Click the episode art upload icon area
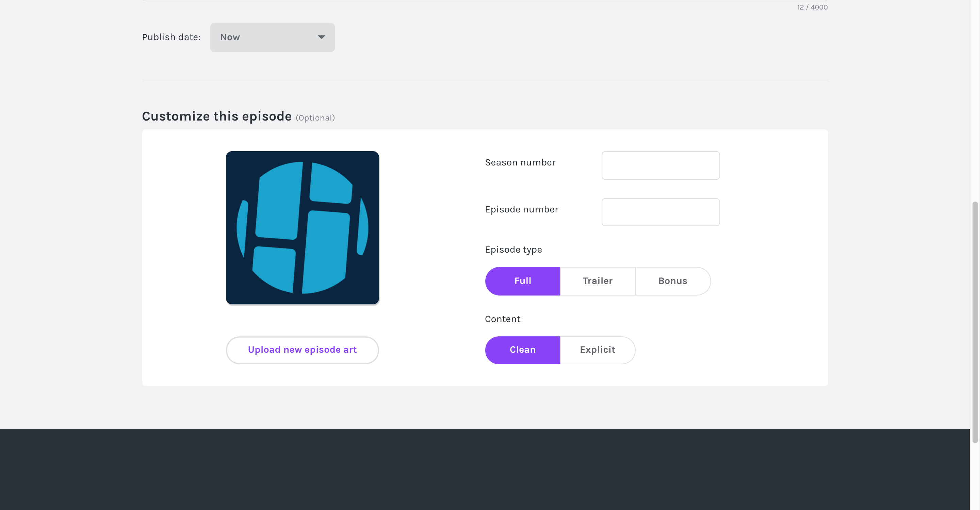 pyautogui.click(x=303, y=228)
